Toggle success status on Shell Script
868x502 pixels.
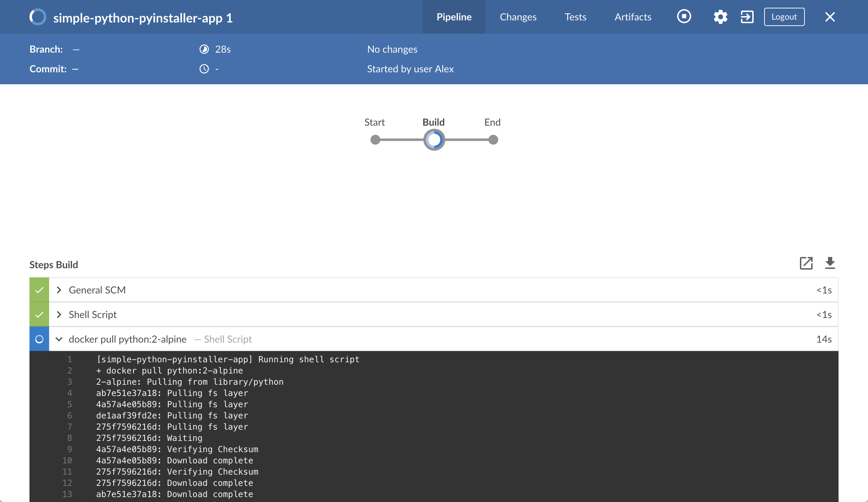point(38,314)
